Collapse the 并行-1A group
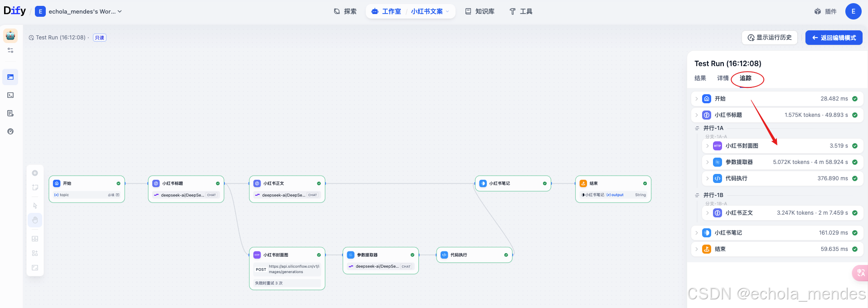 click(x=697, y=128)
